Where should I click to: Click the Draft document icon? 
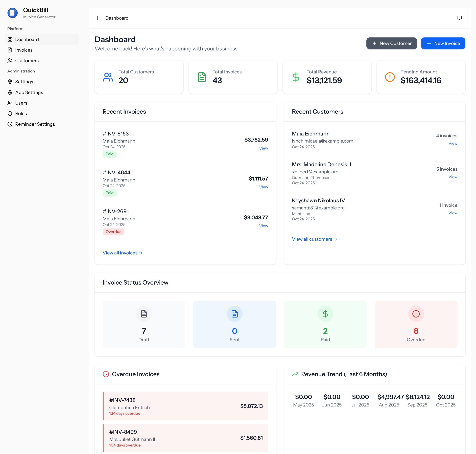(x=144, y=314)
